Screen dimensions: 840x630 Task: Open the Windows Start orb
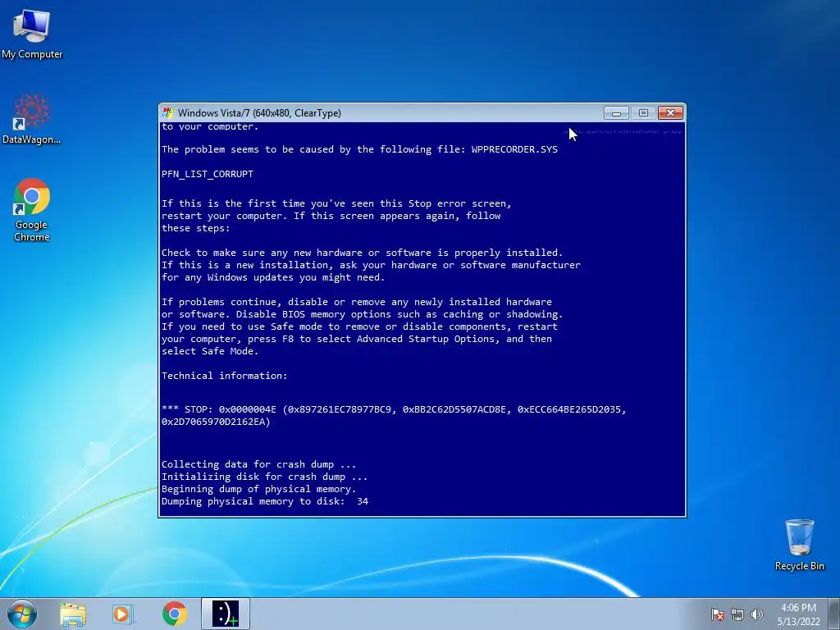22,614
